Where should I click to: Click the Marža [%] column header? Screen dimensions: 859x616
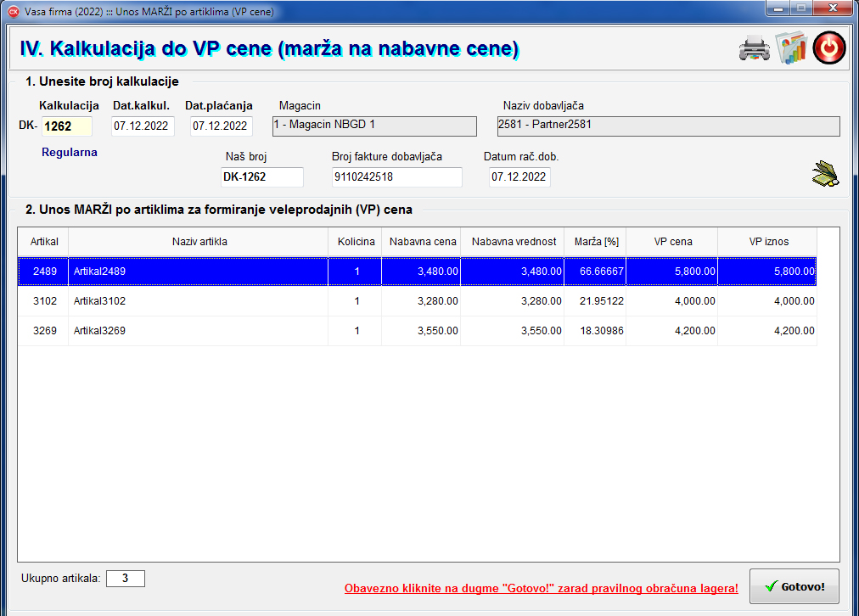596,242
